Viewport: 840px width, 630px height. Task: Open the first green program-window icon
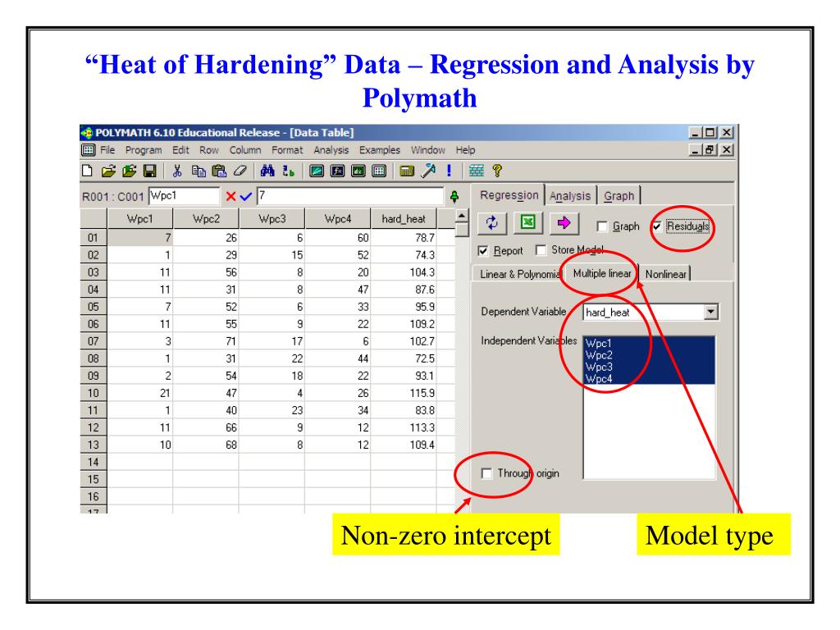click(x=317, y=171)
